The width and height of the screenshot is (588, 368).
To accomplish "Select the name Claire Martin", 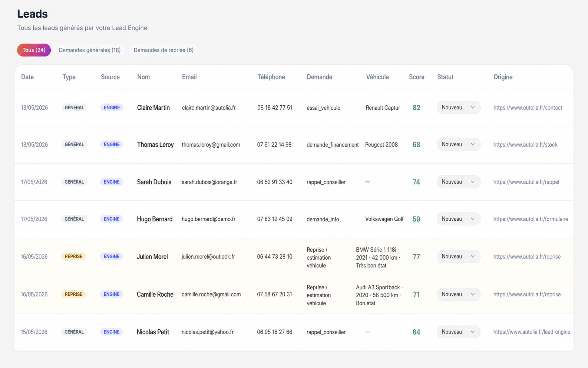I will click(x=153, y=108).
